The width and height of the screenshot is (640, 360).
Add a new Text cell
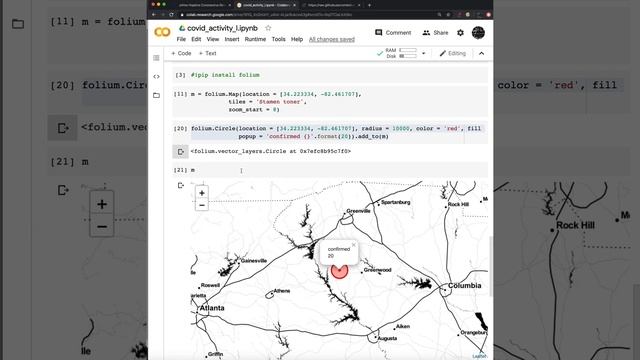pos(207,53)
